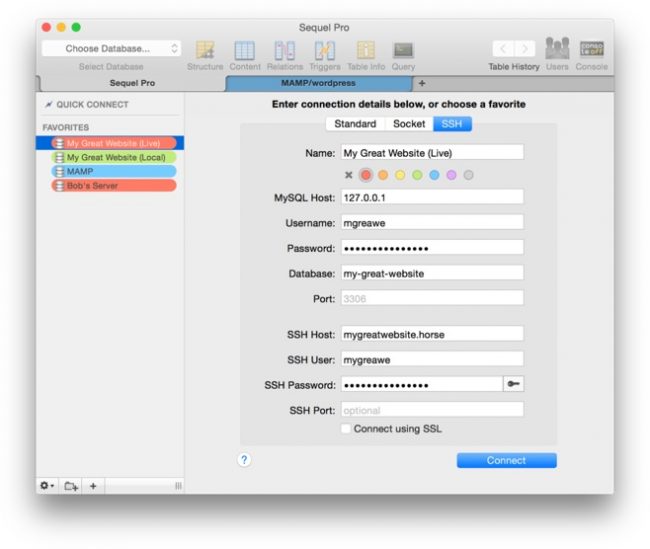Select the blue color swatch

tap(434, 175)
